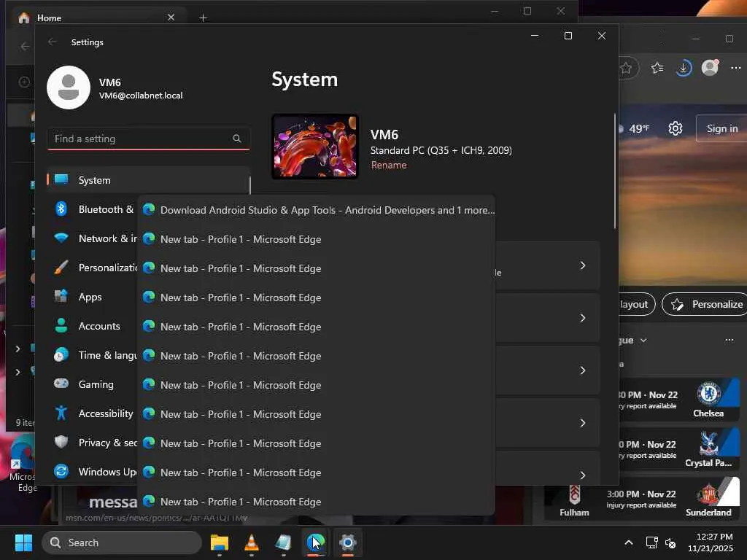Screen dimensions: 747x560
Task: Open File Explorer from the taskbar
Action: (220, 542)
